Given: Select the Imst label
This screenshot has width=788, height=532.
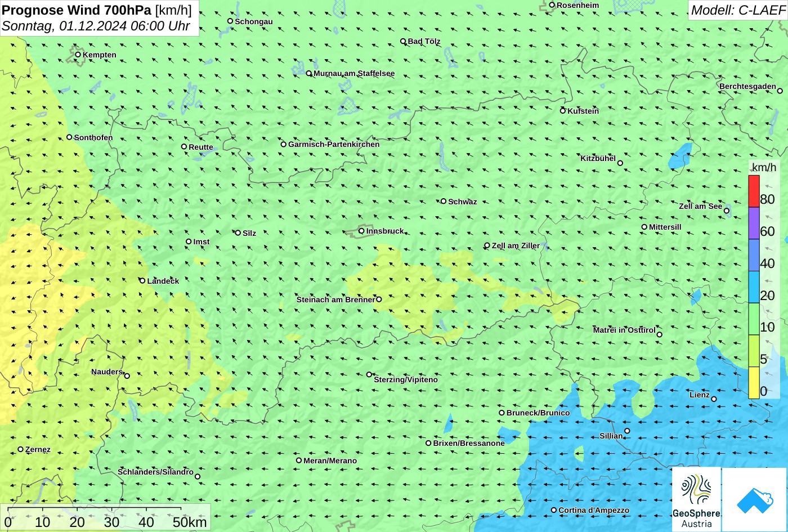Looking at the screenshot, I should pos(201,242).
